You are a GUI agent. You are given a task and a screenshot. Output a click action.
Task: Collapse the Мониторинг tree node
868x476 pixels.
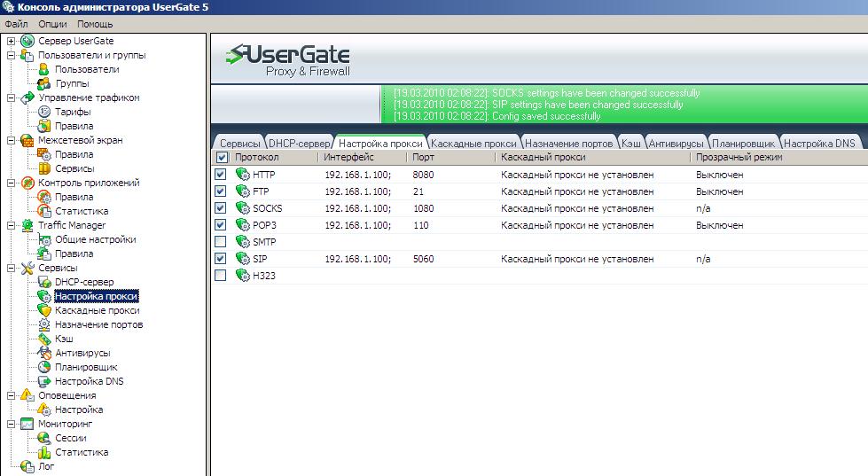click(11, 424)
